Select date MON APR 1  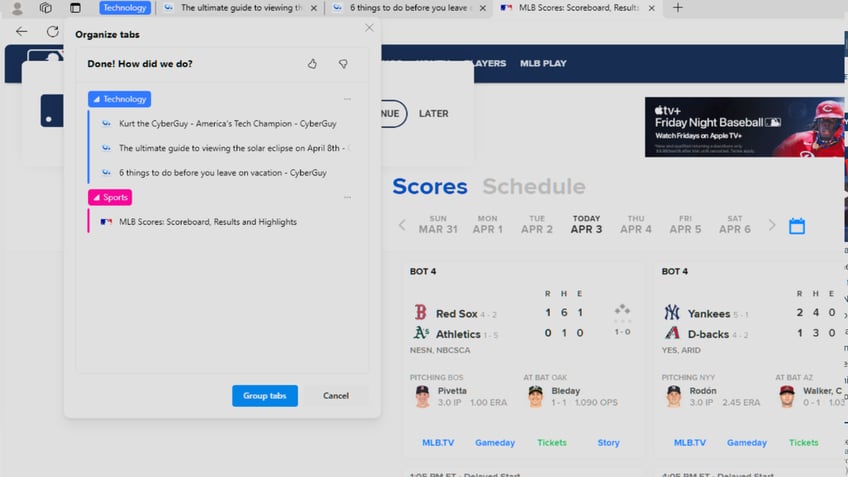(487, 224)
